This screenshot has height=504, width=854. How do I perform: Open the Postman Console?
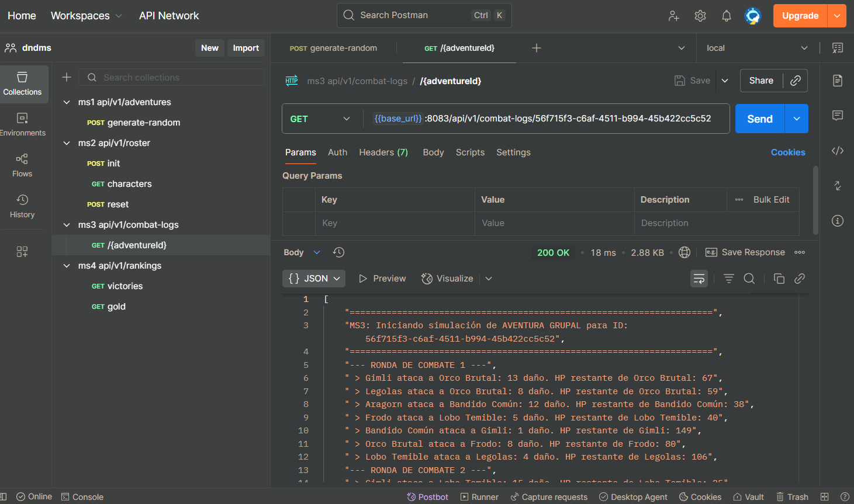82,496
